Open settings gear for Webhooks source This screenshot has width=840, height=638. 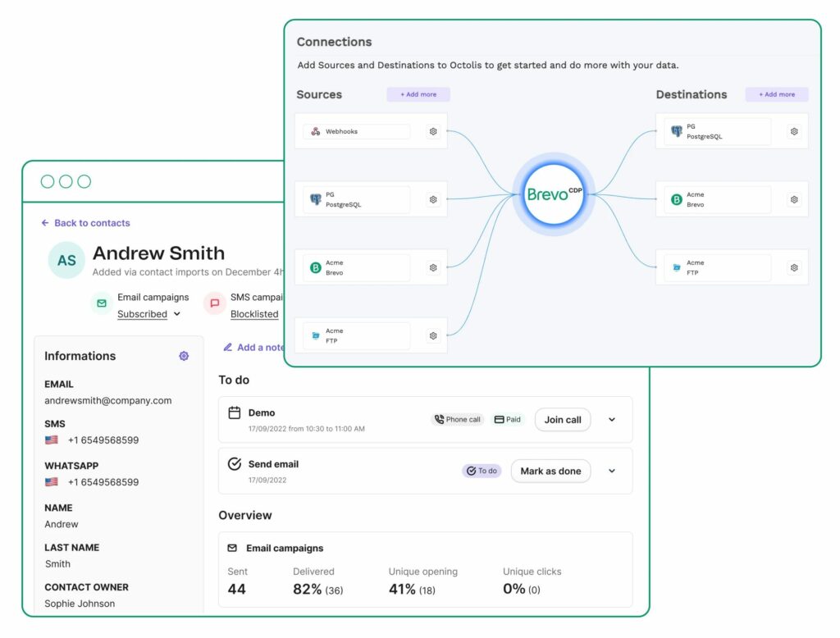pyautogui.click(x=433, y=131)
